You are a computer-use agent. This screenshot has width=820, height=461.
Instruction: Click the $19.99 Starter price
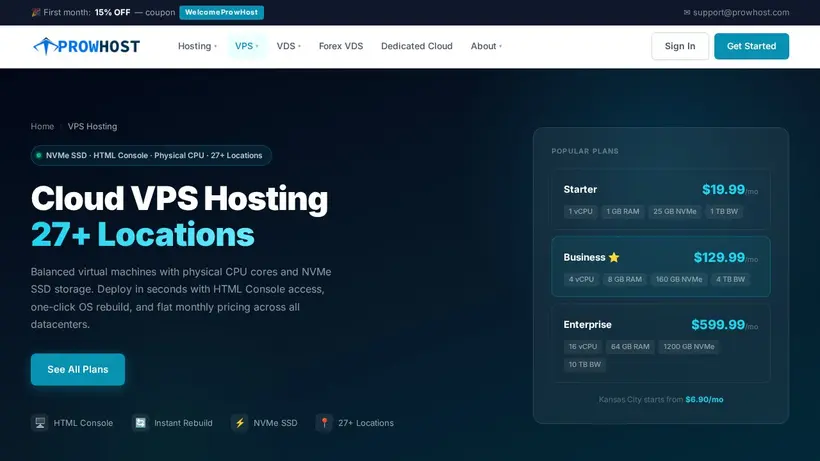click(723, 189)
